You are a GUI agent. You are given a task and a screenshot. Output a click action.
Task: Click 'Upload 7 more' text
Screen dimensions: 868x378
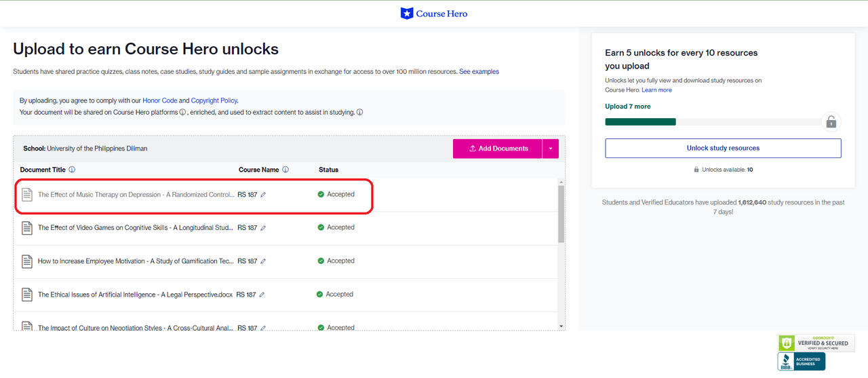click(x=628, y=107)
